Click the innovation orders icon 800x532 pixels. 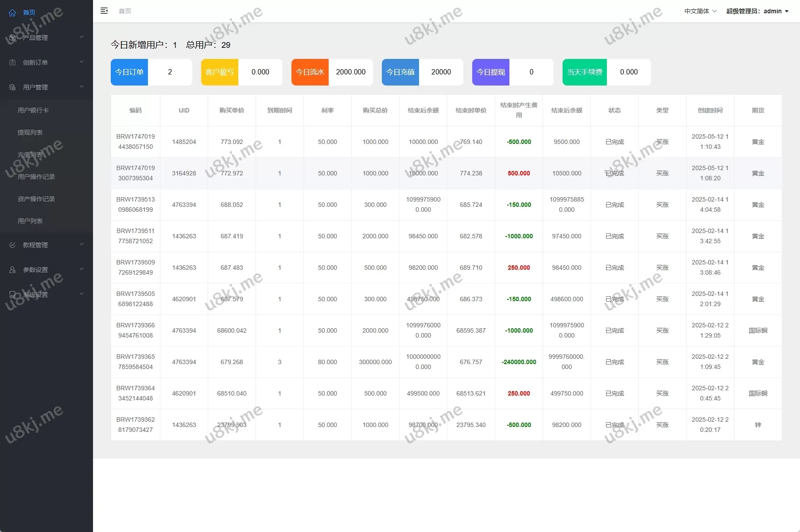pos(12,62)
